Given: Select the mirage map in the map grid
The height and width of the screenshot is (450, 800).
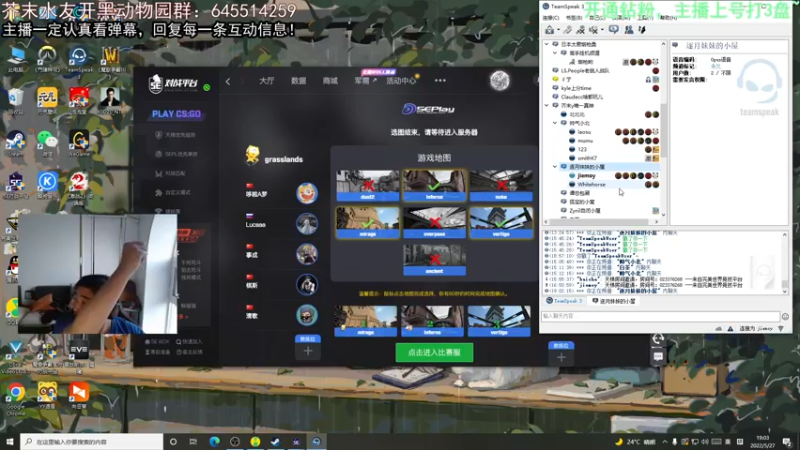Looking at the screenshot, I should [367, 222].
